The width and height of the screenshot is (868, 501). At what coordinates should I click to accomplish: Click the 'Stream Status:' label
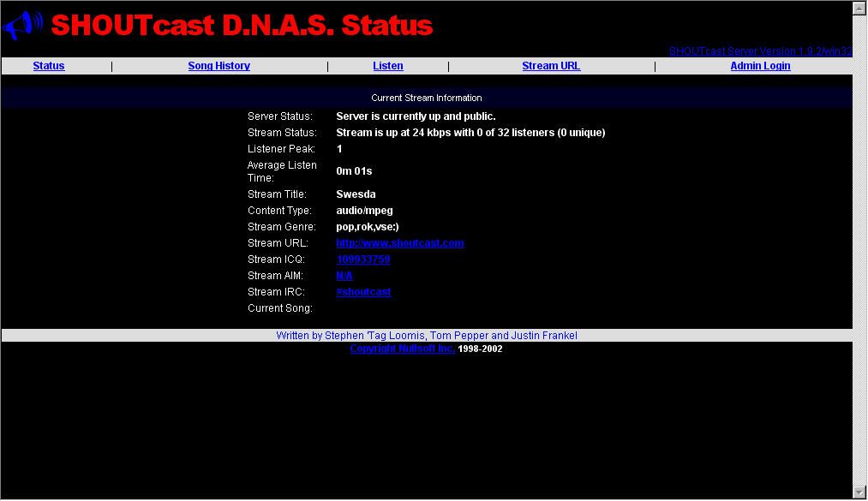click(x=282, y=133)
